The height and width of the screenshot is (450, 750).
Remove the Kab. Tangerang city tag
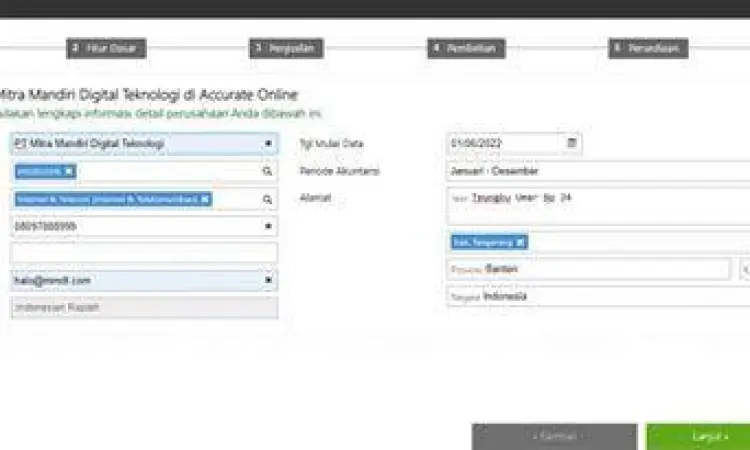point(520,242)
